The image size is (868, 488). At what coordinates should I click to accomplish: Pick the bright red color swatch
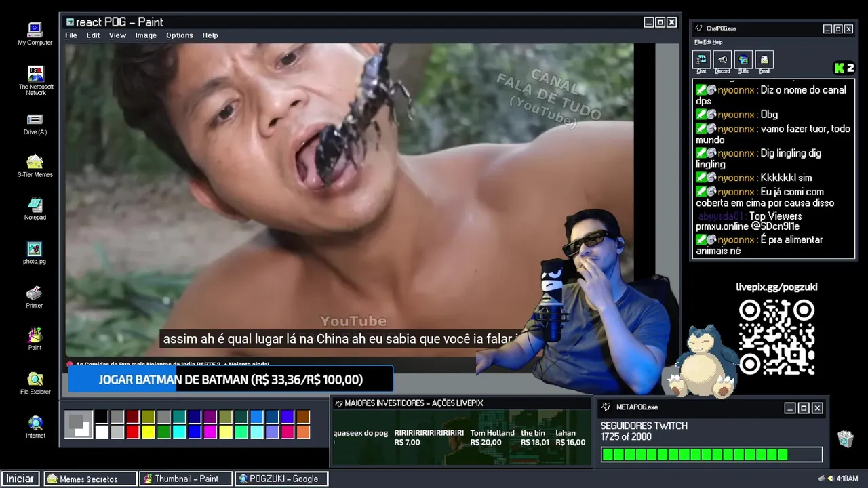point(132,432)
